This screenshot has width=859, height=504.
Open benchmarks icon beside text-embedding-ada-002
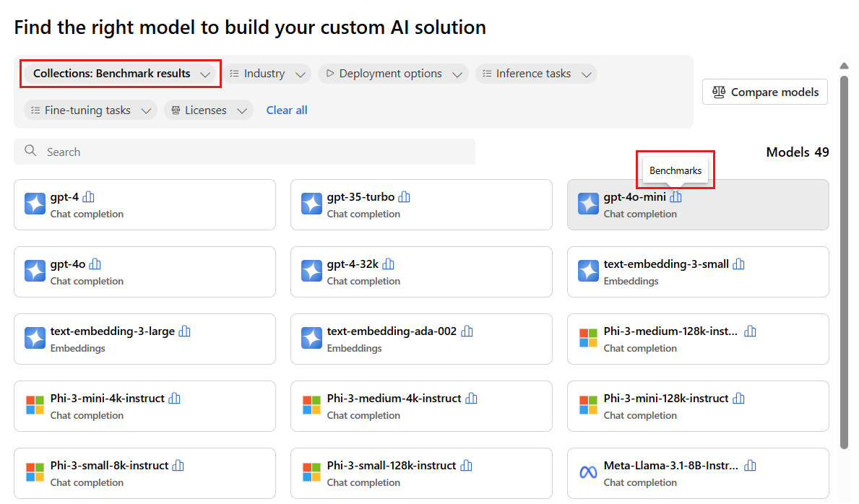[x=467, y=331]
